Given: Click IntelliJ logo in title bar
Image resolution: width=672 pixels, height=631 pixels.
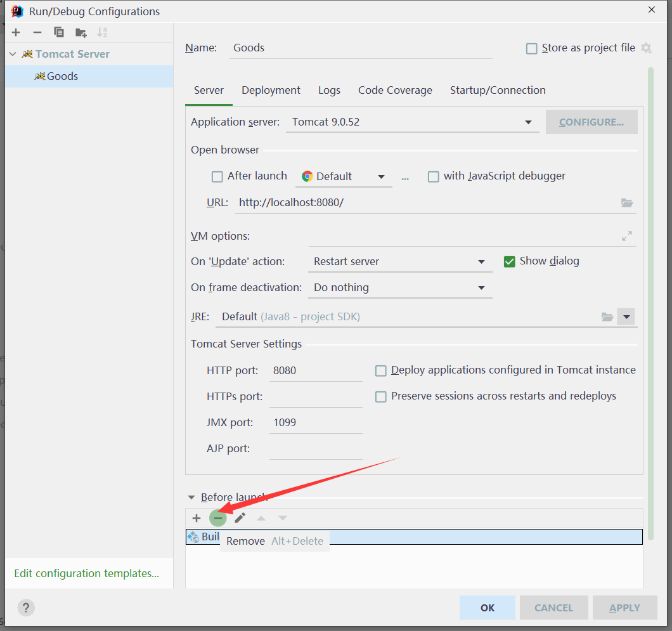Looking at the screenshot, I should coord(17,11).
